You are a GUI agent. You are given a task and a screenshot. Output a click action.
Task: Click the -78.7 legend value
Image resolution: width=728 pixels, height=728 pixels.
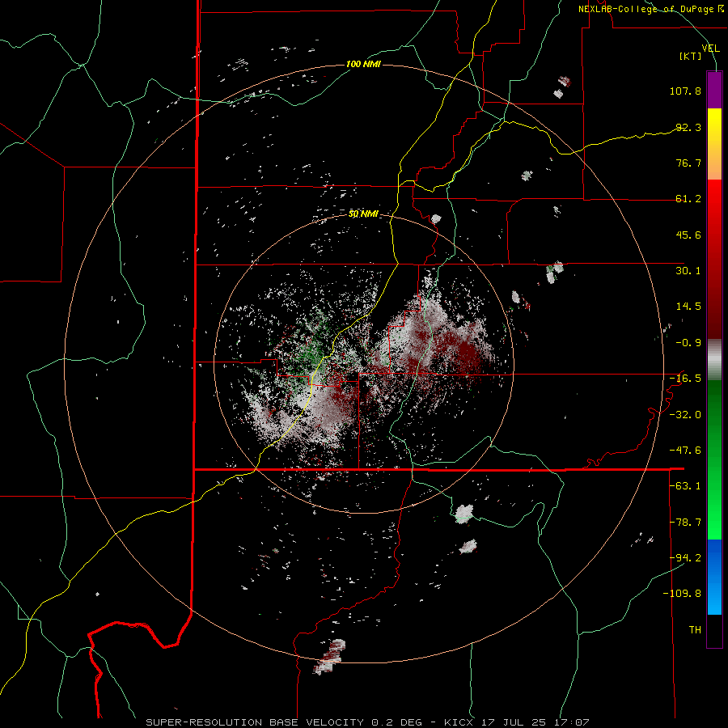pyautogui.click(x=685, y=523)
